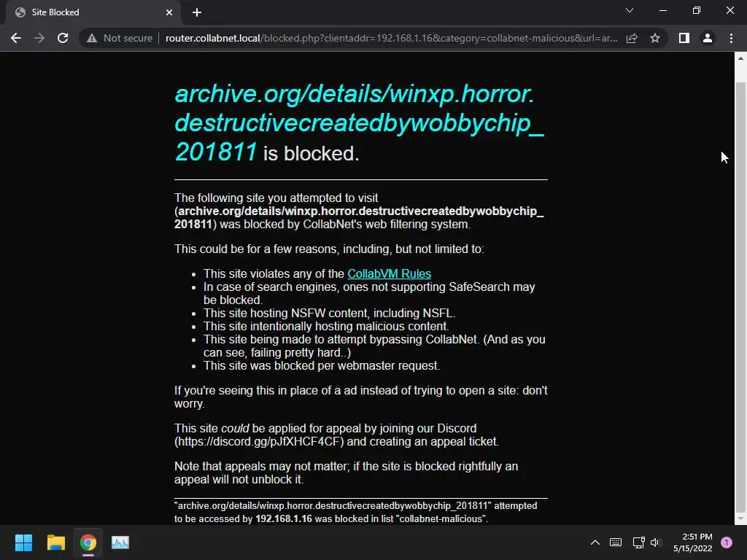
Task: Click the Discord invite URL text
Action: (x=259, y=441)
